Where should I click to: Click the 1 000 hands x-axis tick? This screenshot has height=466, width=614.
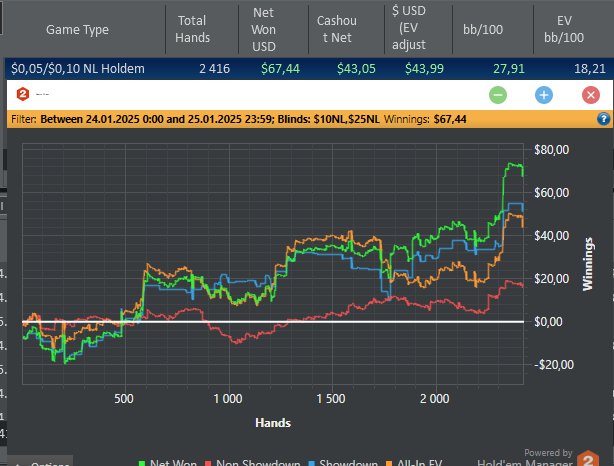tap(228, 399)
